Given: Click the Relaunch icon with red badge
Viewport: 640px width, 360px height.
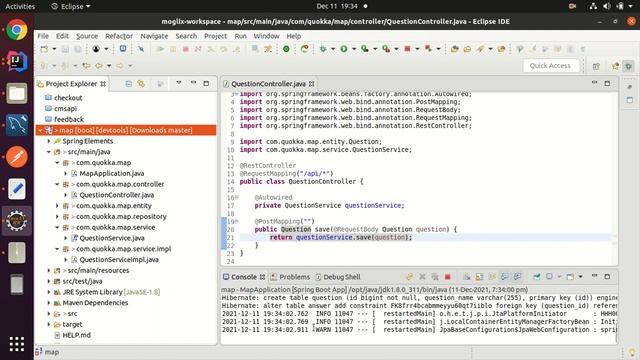Looking at the screenshot, I should coord(304,49).
